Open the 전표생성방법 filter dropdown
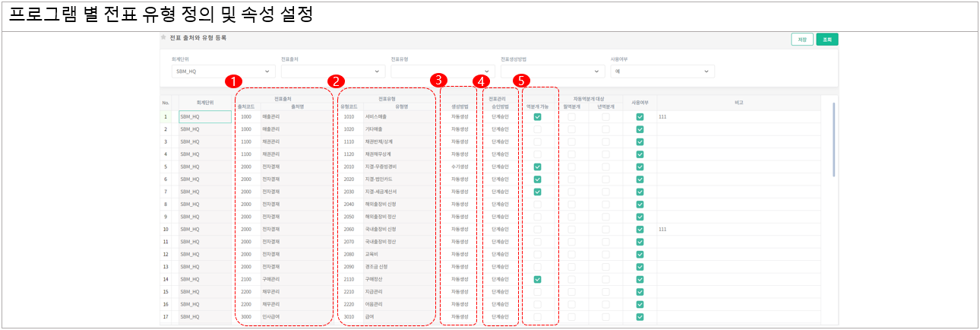Screen dimensions: 980x330 (x=552, y=71)
